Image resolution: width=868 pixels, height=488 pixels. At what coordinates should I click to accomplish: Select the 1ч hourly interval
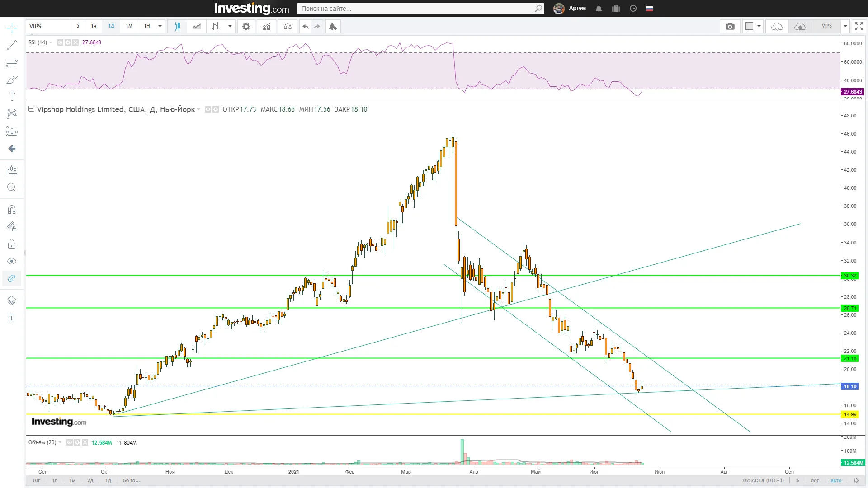tap(94, 26)
